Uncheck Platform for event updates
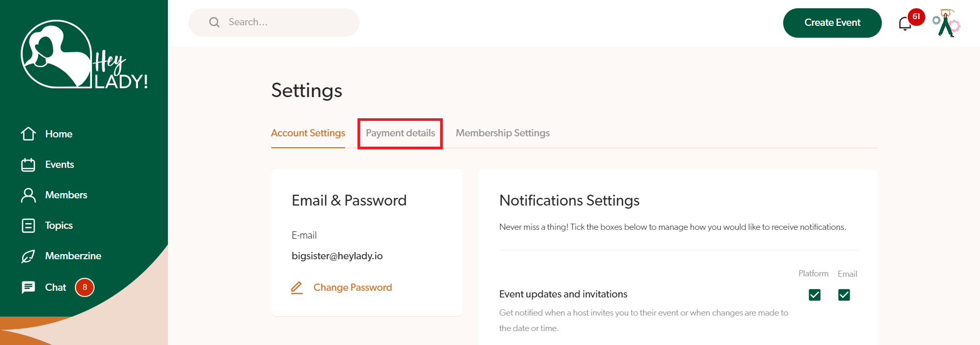The width and height of the screenshot is (980, 345). [815, 295]
